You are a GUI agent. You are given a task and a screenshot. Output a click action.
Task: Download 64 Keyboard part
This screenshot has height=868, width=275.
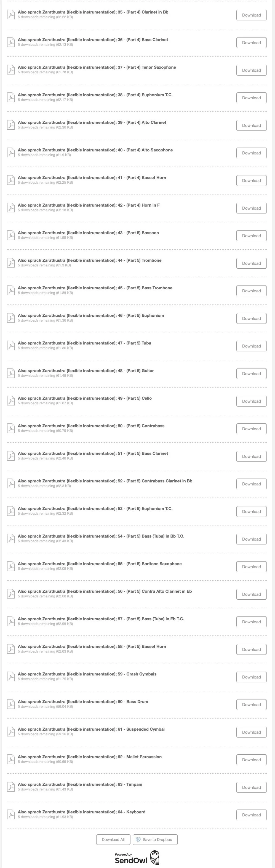coord(251,815)
